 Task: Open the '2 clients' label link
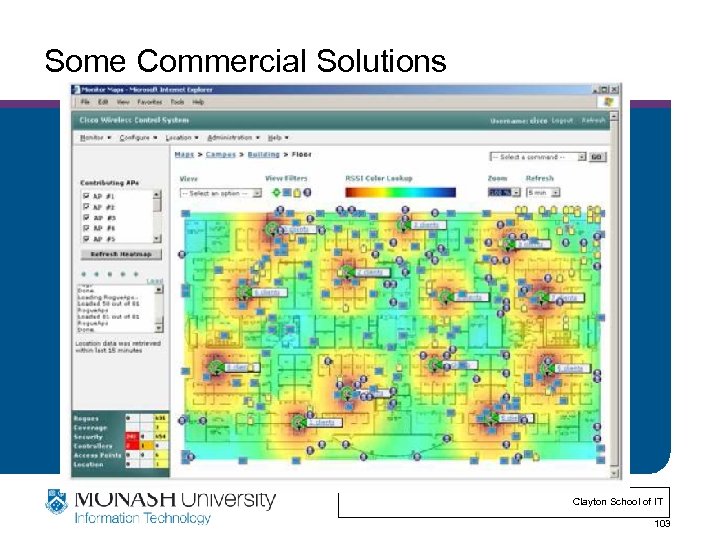pos(372,272)
